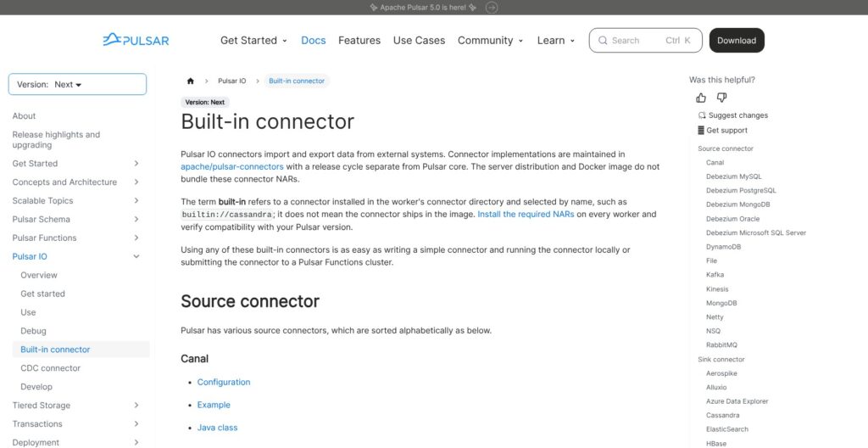The height and width of the screenshot is (448, 868).
Task: Open Get started under Pulsar IO
Action: click(42, 294)
